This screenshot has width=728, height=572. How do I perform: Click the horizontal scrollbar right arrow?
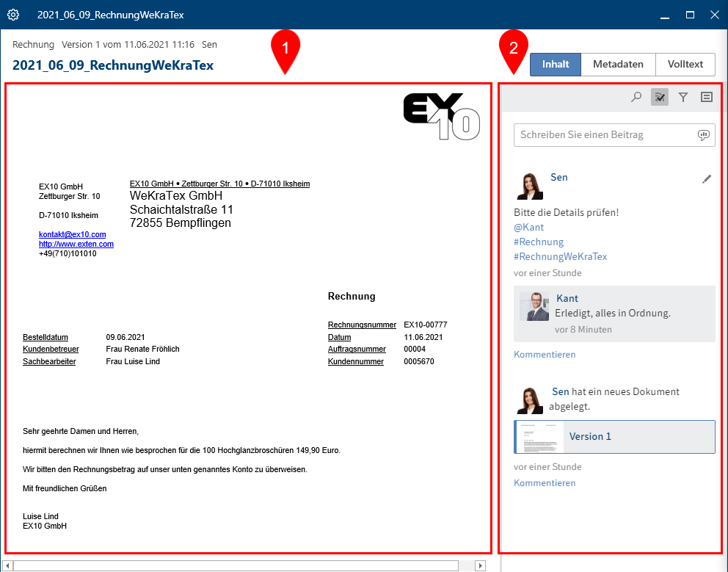(x=481, y=565)
